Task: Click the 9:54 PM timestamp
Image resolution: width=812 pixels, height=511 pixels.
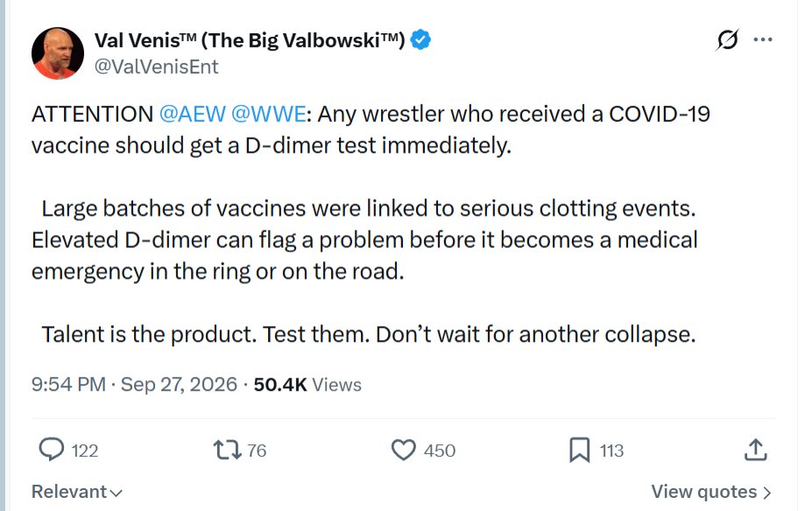Action: (68, 385)
